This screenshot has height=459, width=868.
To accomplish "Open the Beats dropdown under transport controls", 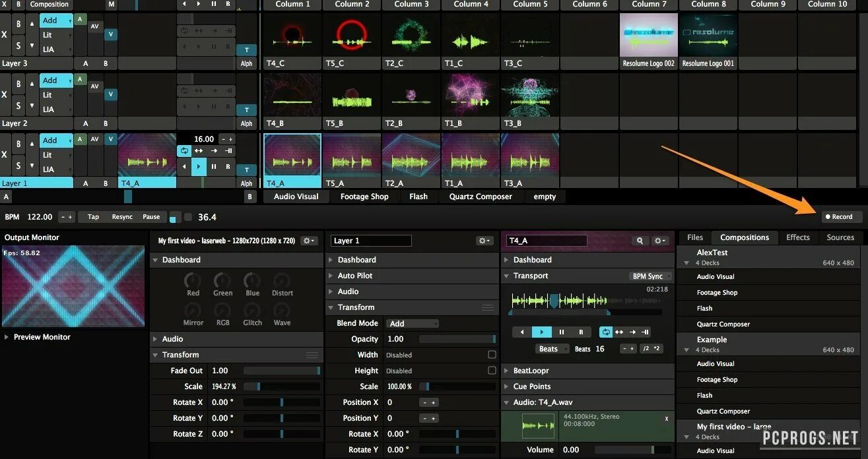I will (x=553, y=349).
